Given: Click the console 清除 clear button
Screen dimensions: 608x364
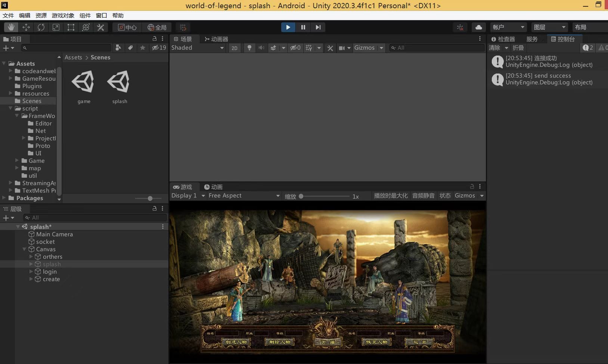Looking at the screenshot, I should pos(494,48).
